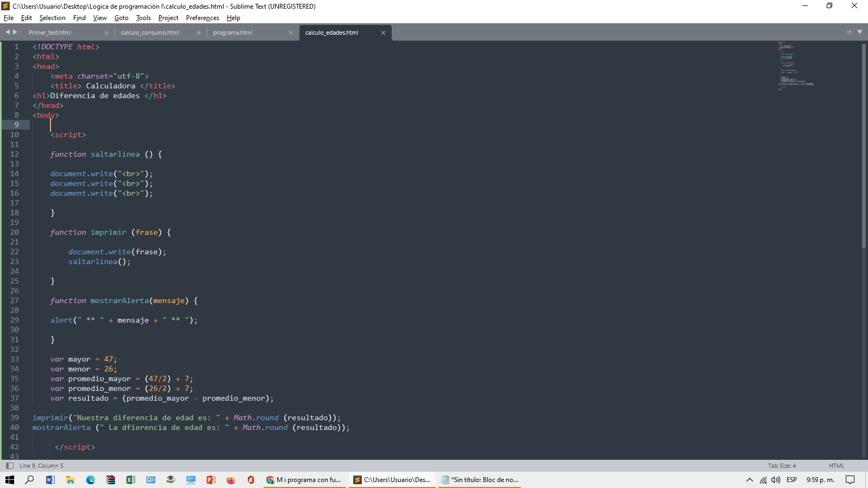Click the 'var promedio_menor' line
Image resolution: width=868 pixels, height=488 pixels.
tap(122, 388)
